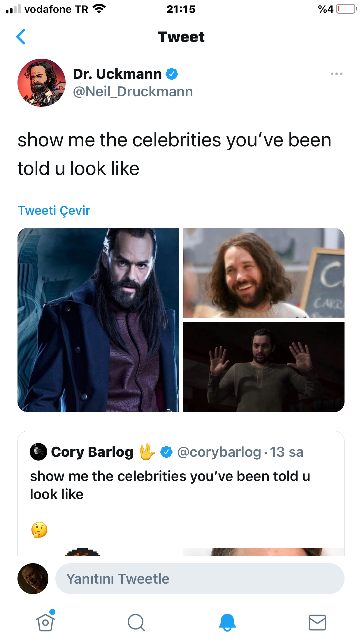362x644 pixels.
Task: Tap the verified badge next to Dr. Uckmann
Action: 172,74
